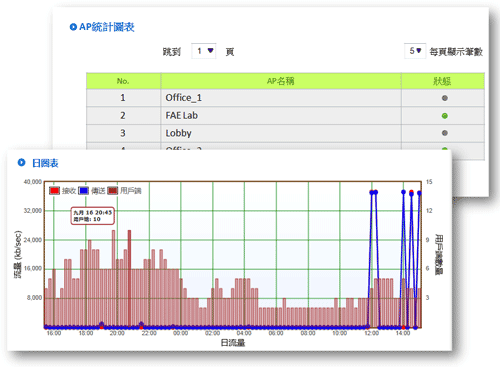This screenshot has height=367, width=500.
Task: Click the gray status dot for Lobby
Action: (x=445, y=133)
